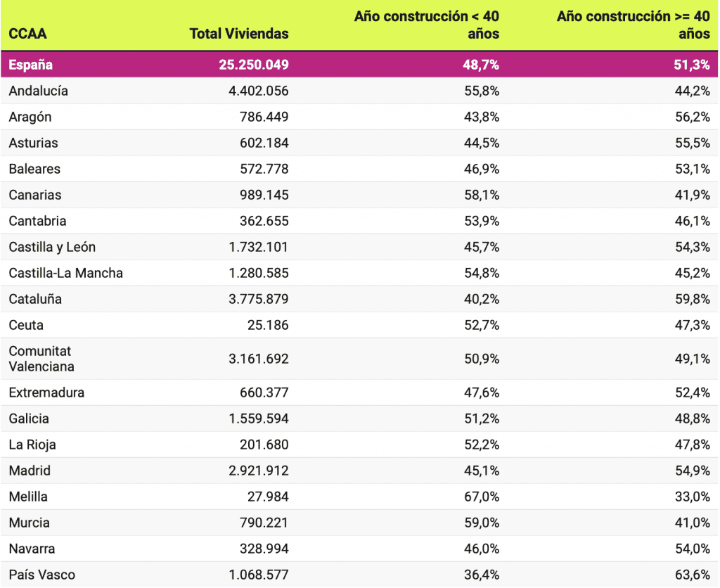The height and width of the screenshot is (588, 720).
Task: Select the Canarias 58,1% cell
Action: tap(482, 195)
